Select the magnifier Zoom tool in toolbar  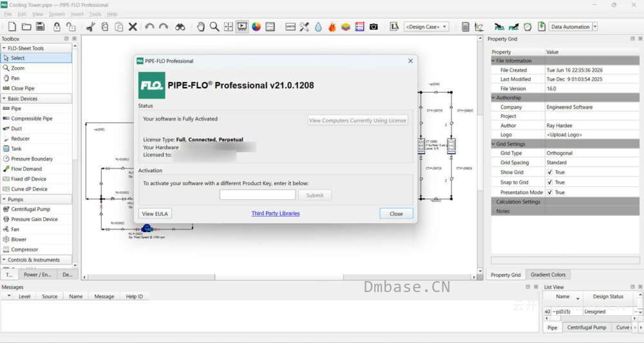click(214, 26)
